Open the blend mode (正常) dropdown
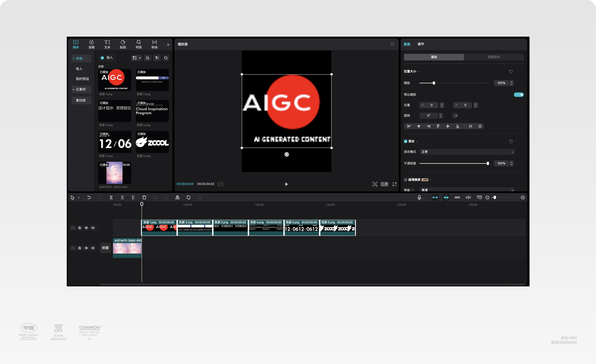596x364 pixels. [x=467, y=152]
